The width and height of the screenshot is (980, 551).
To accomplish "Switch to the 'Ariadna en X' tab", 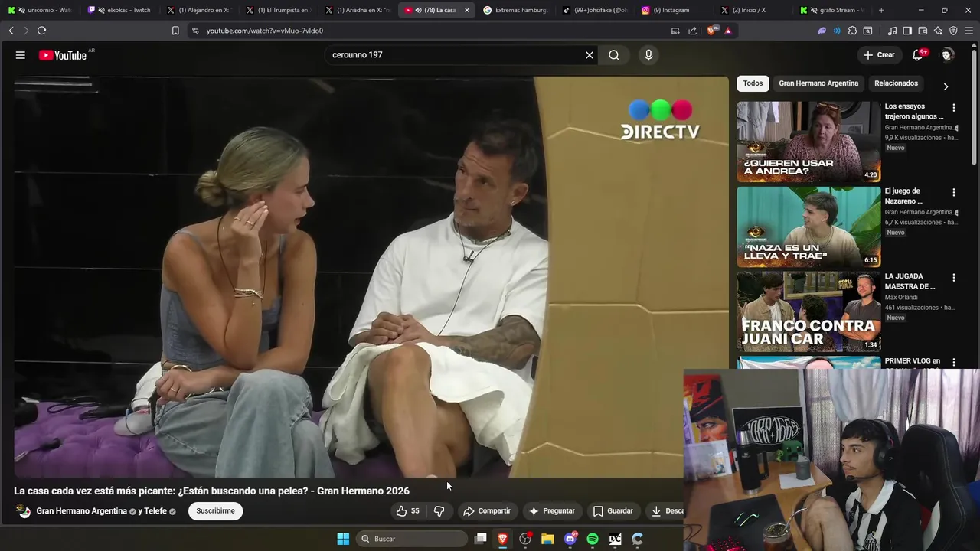I will click(357, 10).
